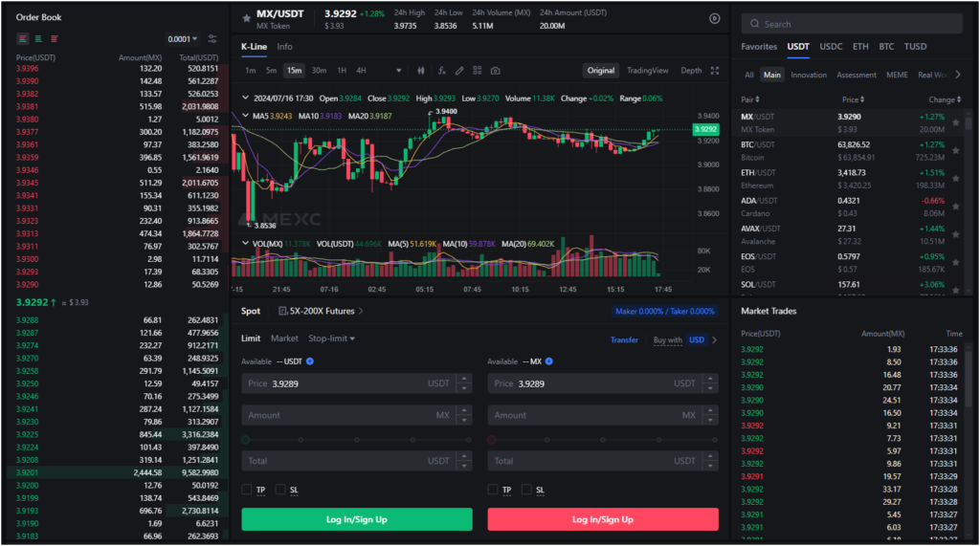Click the USDT deposit plus icon
The image size is (980, 546).
pyautogui.click(x=310, y=361)
